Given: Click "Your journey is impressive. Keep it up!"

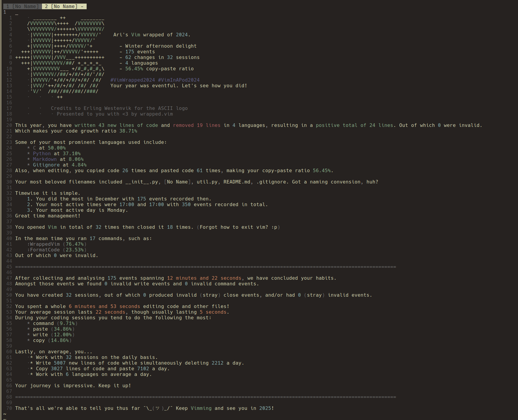Looking at the screenshot, I should pos(73,385).
